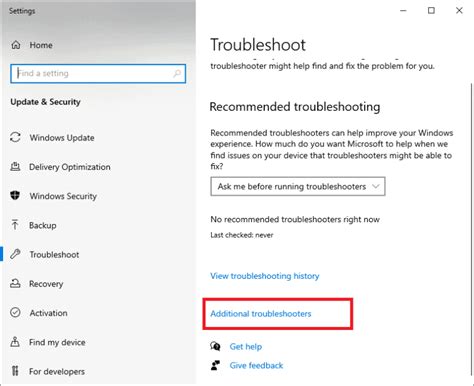Click the Activation checkmark circle icon
474x386 pixels.
click(x=15, y=313)
